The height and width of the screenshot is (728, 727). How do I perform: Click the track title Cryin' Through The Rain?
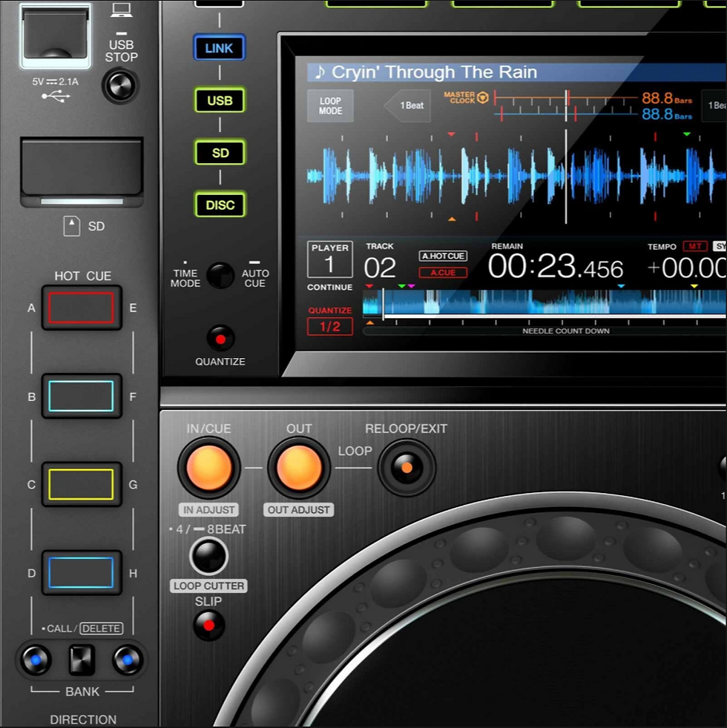click(434, 72)
